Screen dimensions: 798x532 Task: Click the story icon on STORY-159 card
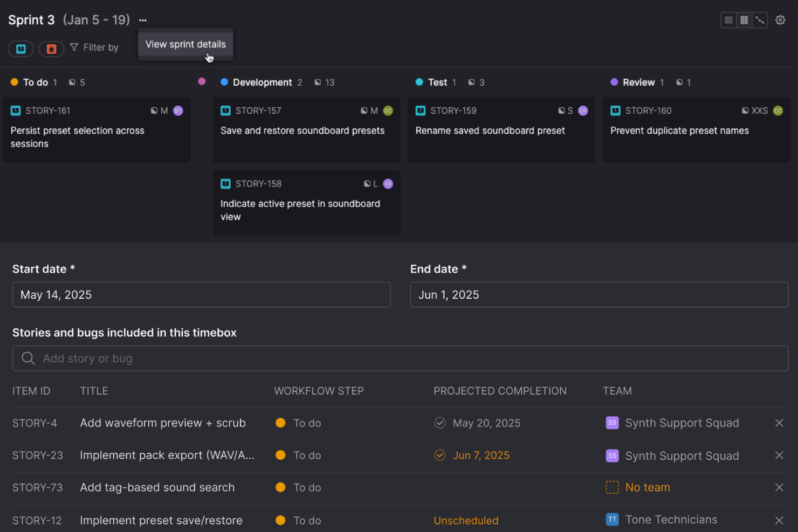pos(421,110)
